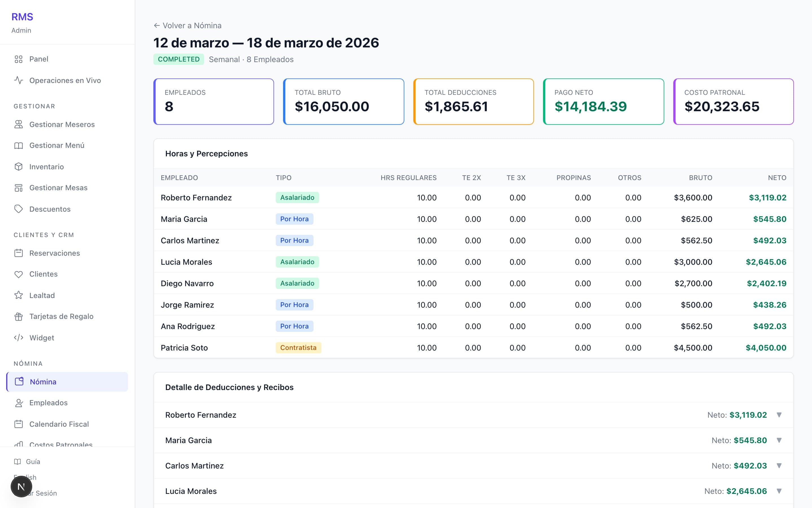Click Lucia Morales's Asalariado badge

coord(297,262)
